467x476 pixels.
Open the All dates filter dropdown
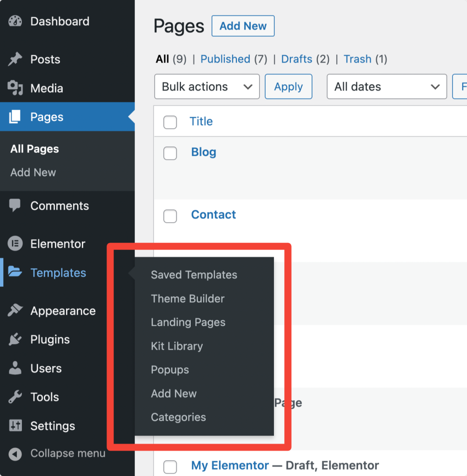[387, 86]
